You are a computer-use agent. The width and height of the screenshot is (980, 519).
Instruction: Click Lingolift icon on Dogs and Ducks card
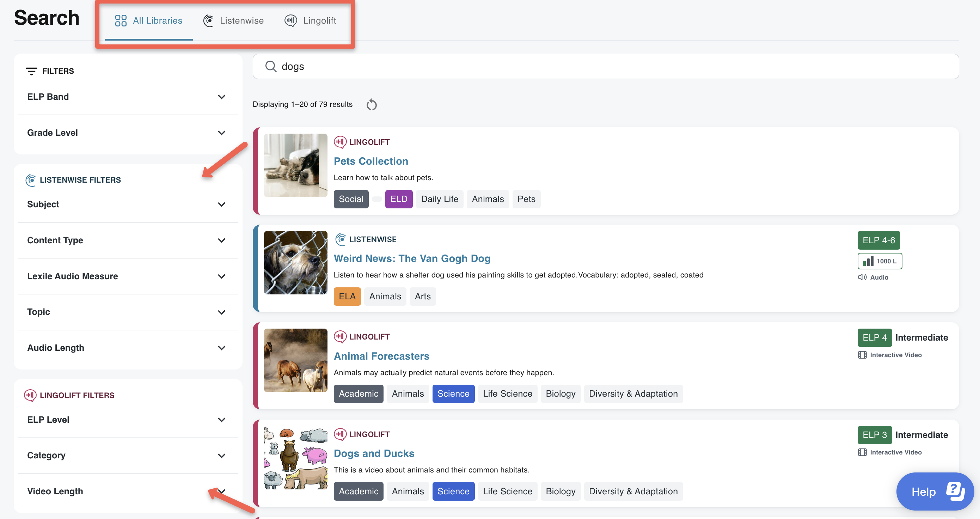(340, 434)
